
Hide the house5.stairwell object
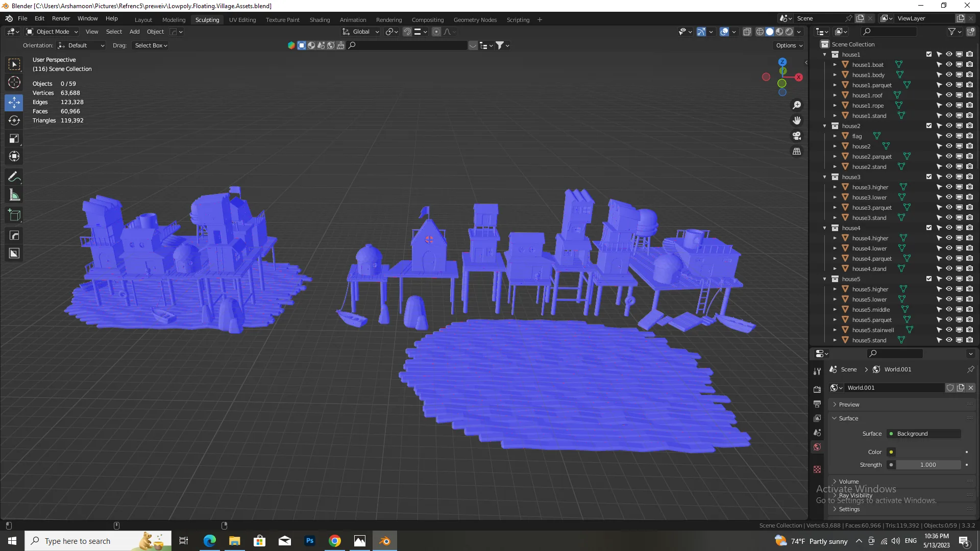[949, 330]
